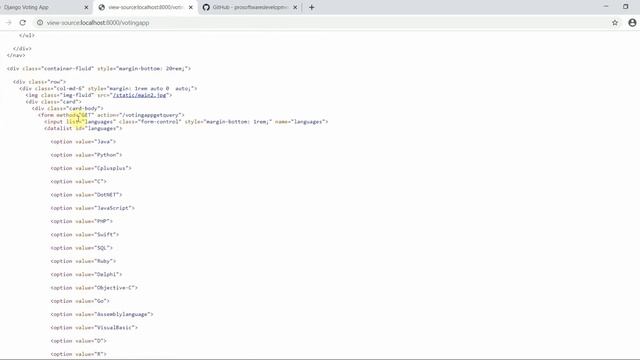Select the option value "Go" line
This screenshot has width=640, height=360.
point(80,301)
